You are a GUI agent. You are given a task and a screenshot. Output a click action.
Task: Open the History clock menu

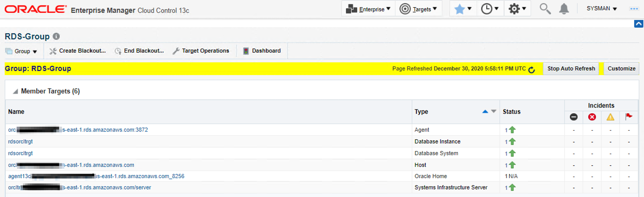[x=490, y=9]
